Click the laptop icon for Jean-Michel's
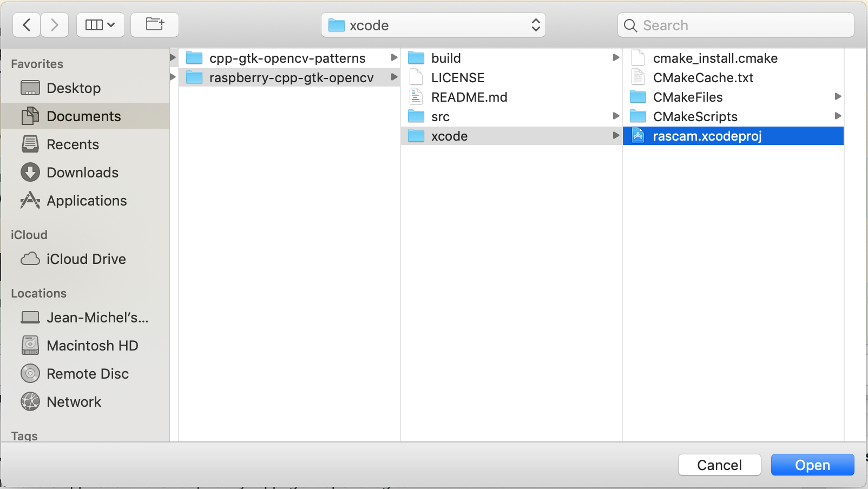Image resolution: width=868 pixels, height=489 pixels. (30, 318)
